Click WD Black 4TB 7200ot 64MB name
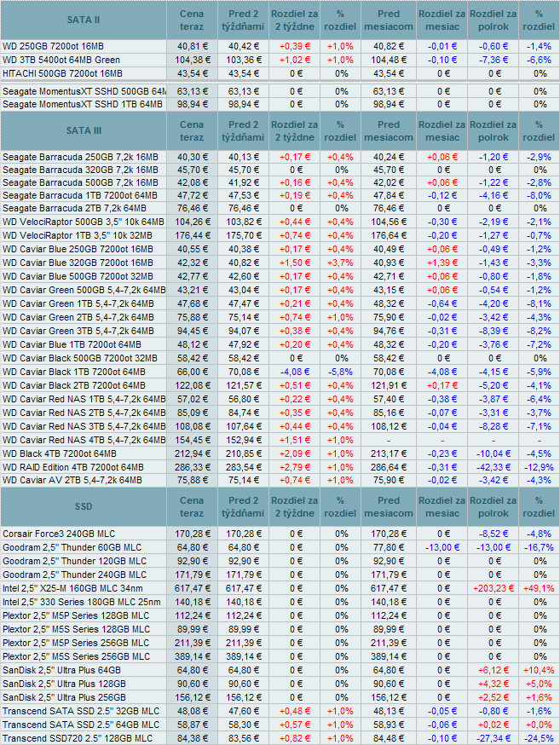 tap(60, 453)
